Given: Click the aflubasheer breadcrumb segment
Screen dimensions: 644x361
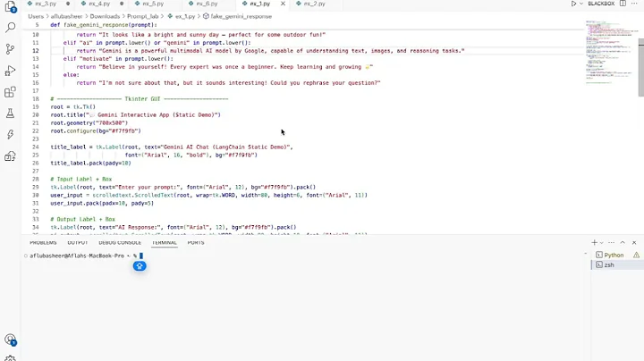Looking at the screenshot, I should click(x=66, y=16).
